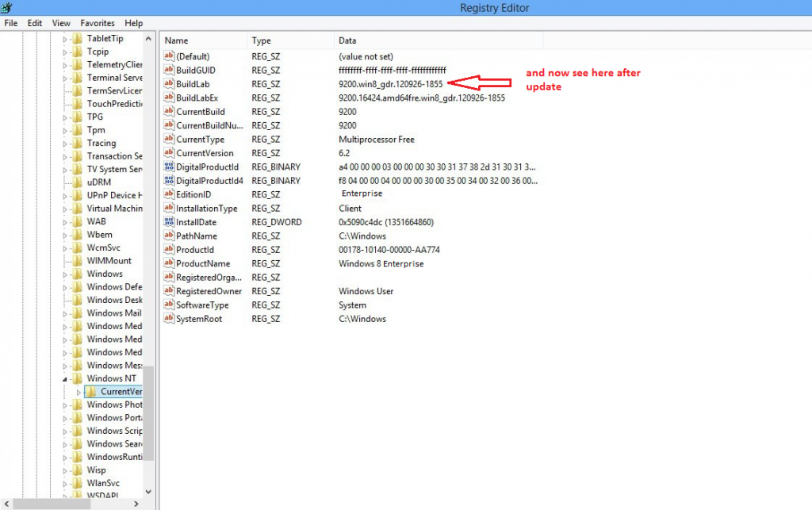Click the PathName string value icon
812x510 pixels.
pyautogui.click(x=169, y=236)
